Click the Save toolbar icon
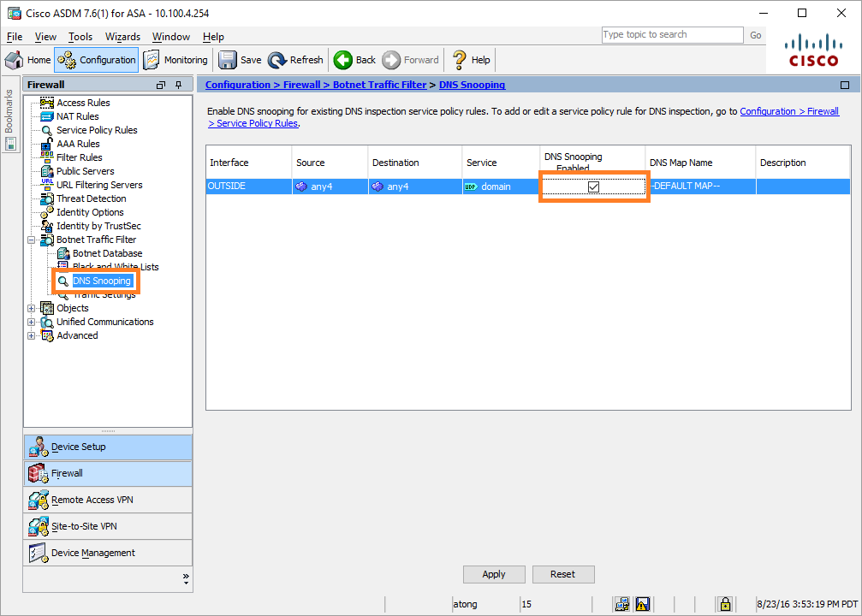The width and height of the screenshot is (862, 616). [228, 60]
